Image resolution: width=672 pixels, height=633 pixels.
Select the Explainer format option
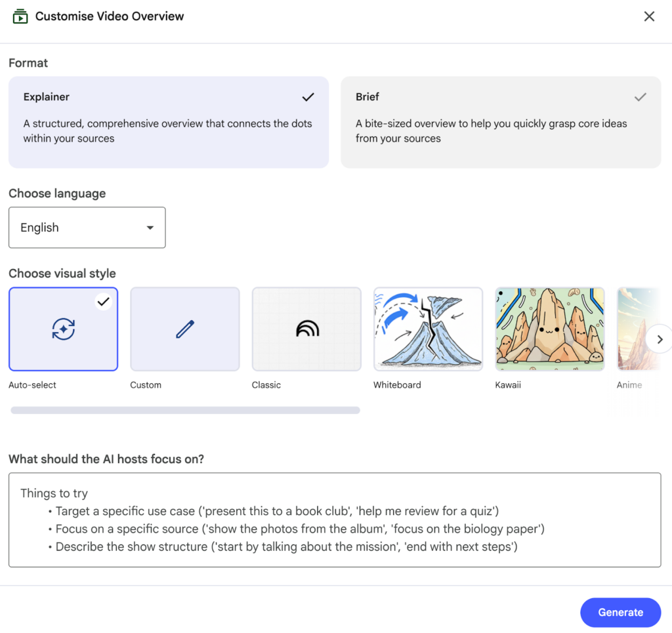coord(168,122)
